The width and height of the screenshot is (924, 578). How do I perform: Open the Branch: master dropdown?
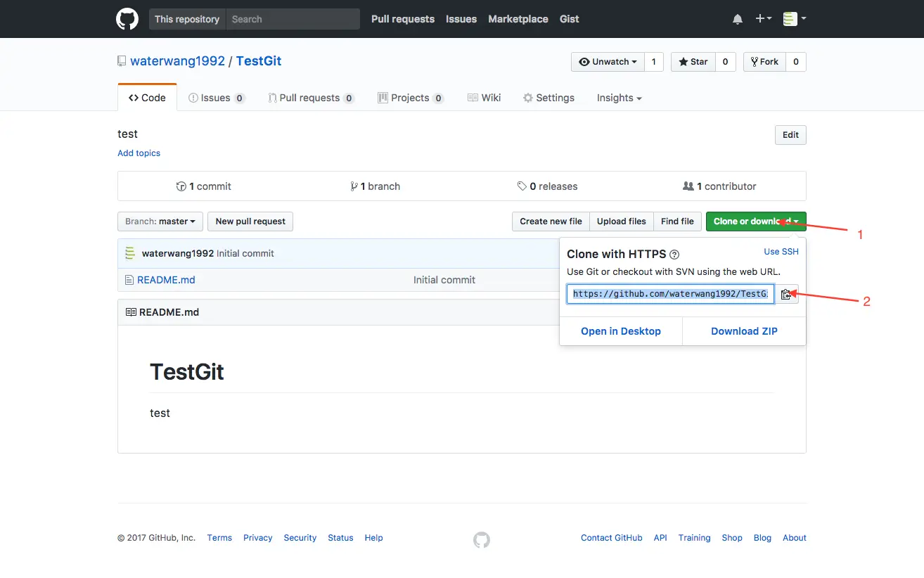click(160, 221)
